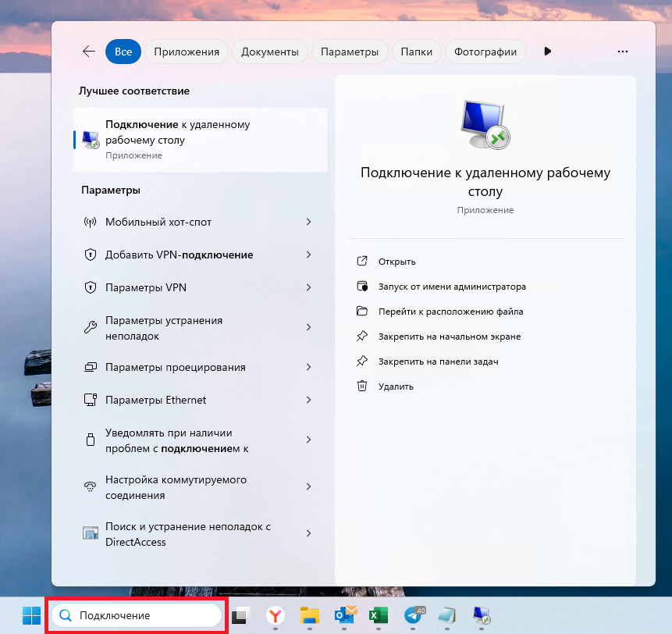Switch to the Приложения filter tab
672x634 pixels.
[186, 51]
